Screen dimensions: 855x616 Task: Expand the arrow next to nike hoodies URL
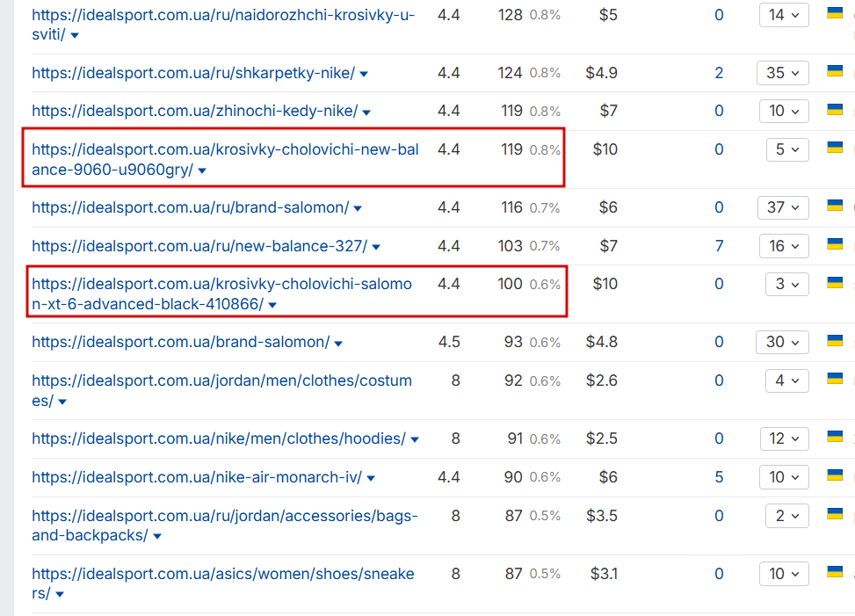point(415,440)
